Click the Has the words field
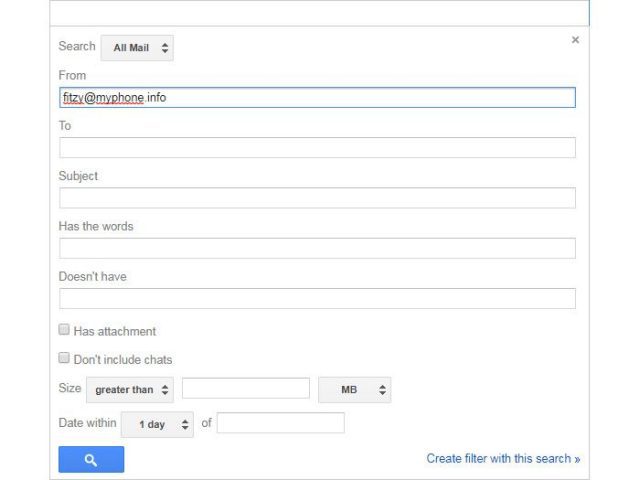 [x=317, y=248]
